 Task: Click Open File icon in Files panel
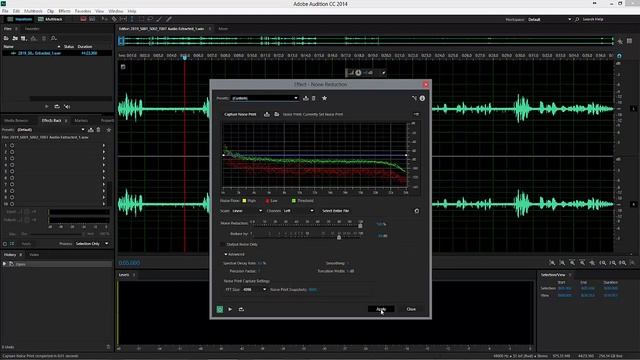pos(6,38)
